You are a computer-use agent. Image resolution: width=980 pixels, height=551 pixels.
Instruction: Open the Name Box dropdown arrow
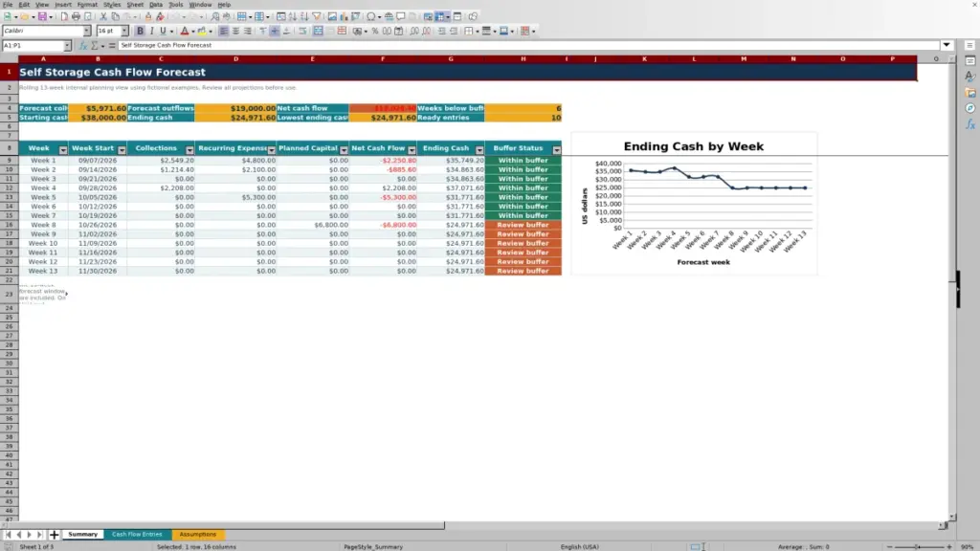click(67, 46)
